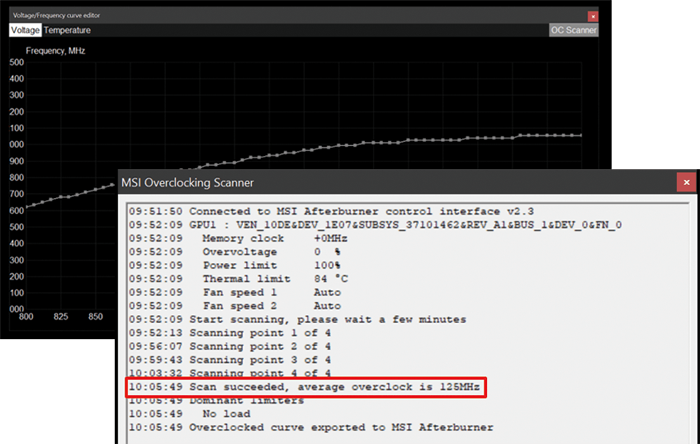Switch to the Temperature tab
The width and height of the screenshot is (700, 444).
67,30
